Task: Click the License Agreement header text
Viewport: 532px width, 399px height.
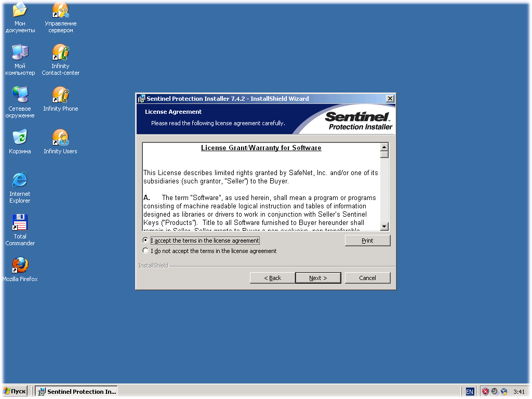Action: click(x=173, y=112)
